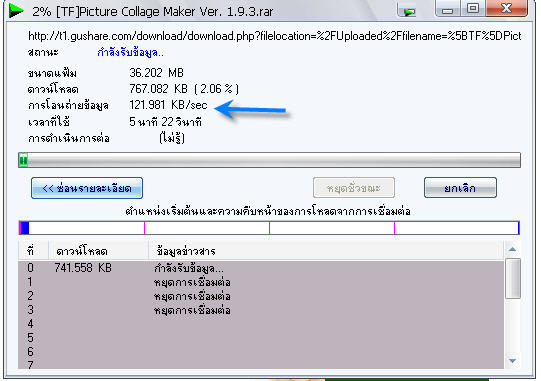Click the blue segment in connection progress bar
The height and width of the screenshot is (381, 541).
click(x=24, y=228)
